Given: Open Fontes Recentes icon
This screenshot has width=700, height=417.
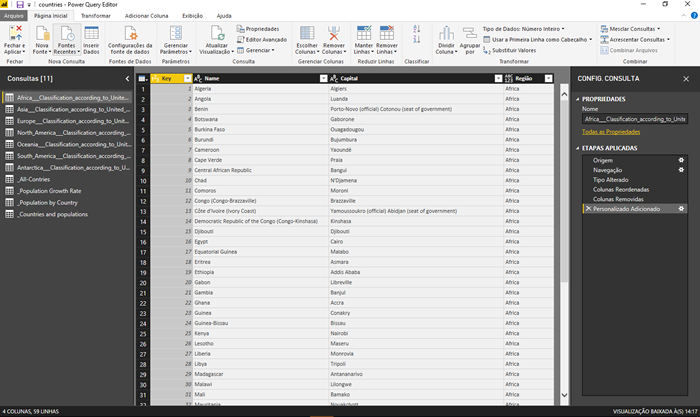Looking at the screenshot, I should pos(67,33).
